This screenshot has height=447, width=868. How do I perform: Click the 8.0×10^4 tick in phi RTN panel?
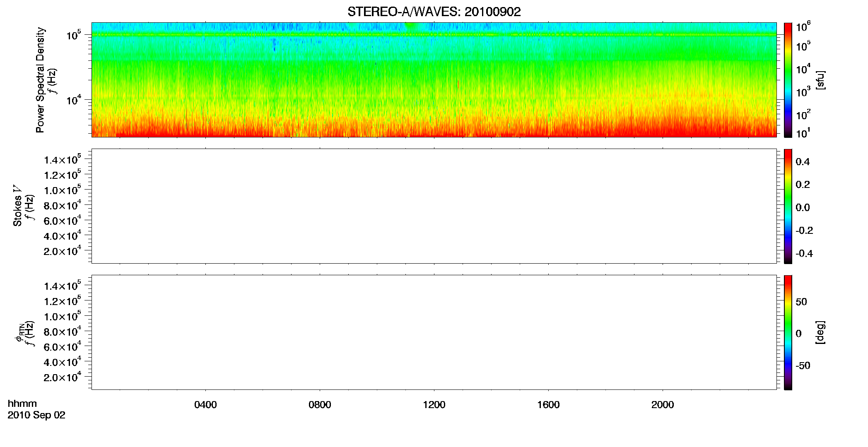(x=63, y=331)
